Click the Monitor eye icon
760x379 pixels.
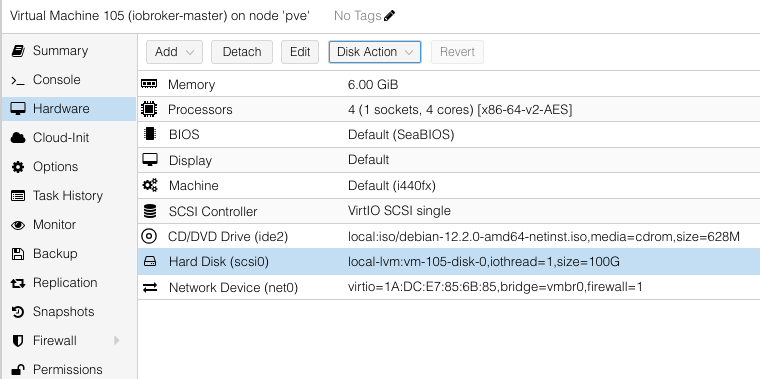point(18,225)
